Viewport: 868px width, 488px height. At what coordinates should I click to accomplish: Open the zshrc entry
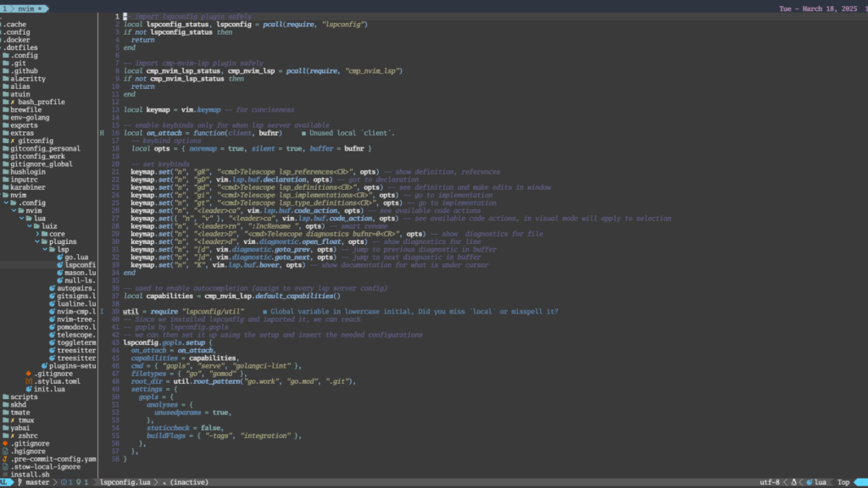[28, 435]
